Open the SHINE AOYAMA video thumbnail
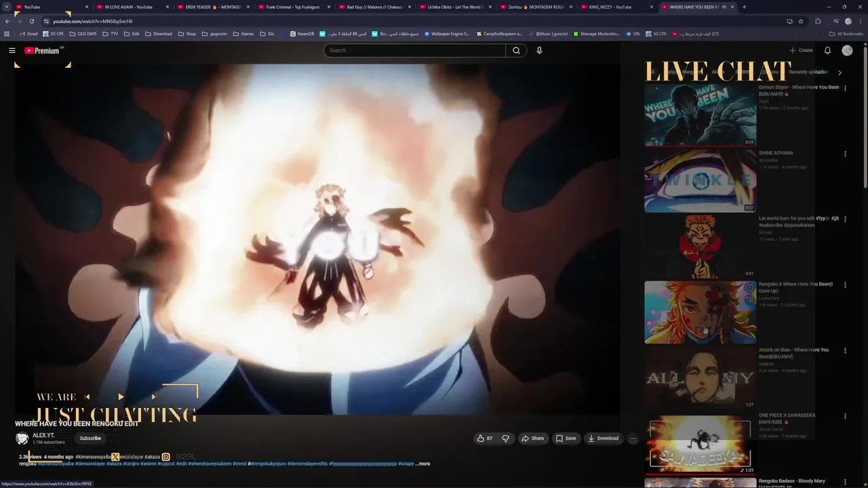Viewport: 868px width, 488px height. point(700,180)
